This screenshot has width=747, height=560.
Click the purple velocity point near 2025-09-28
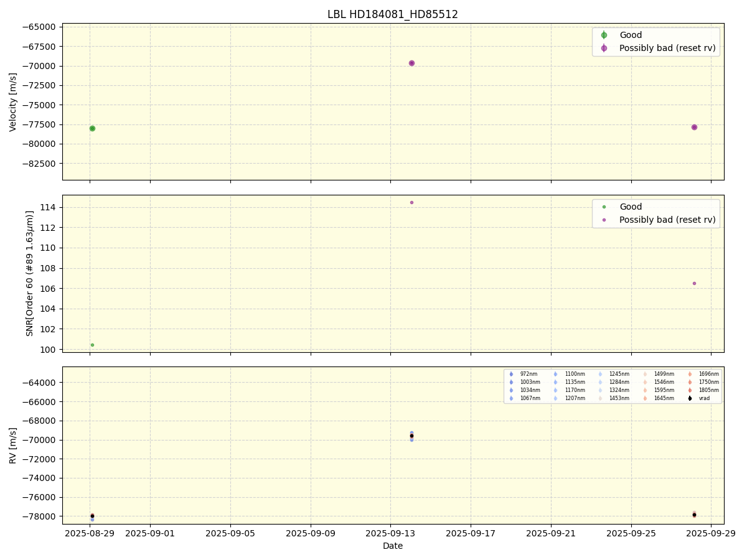coord(694,127)
